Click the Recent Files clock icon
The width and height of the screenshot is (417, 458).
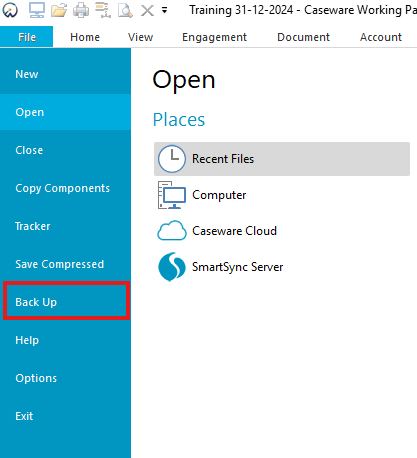(x=172, y=159)
